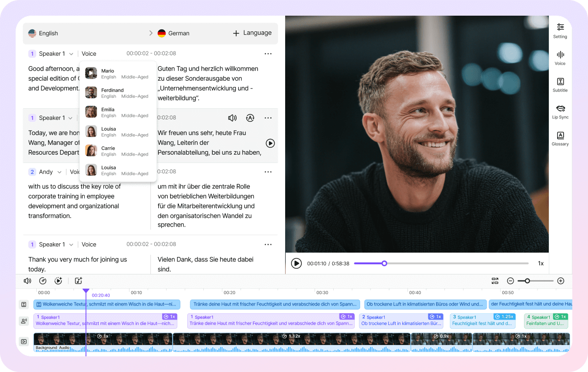Click the + Language button
The height and width of the screenshot is (372, 588).
click(x=252, y=33)
